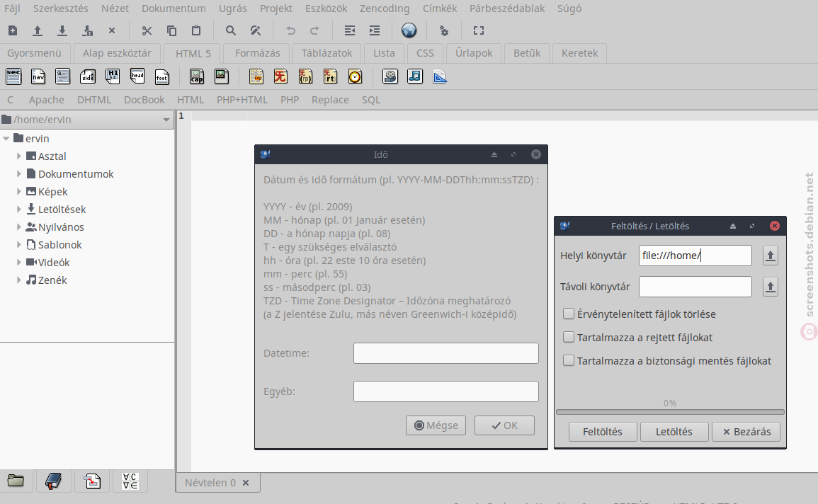Click the save as icon
The image size is (818, 504).
click(x=87, y=30)
